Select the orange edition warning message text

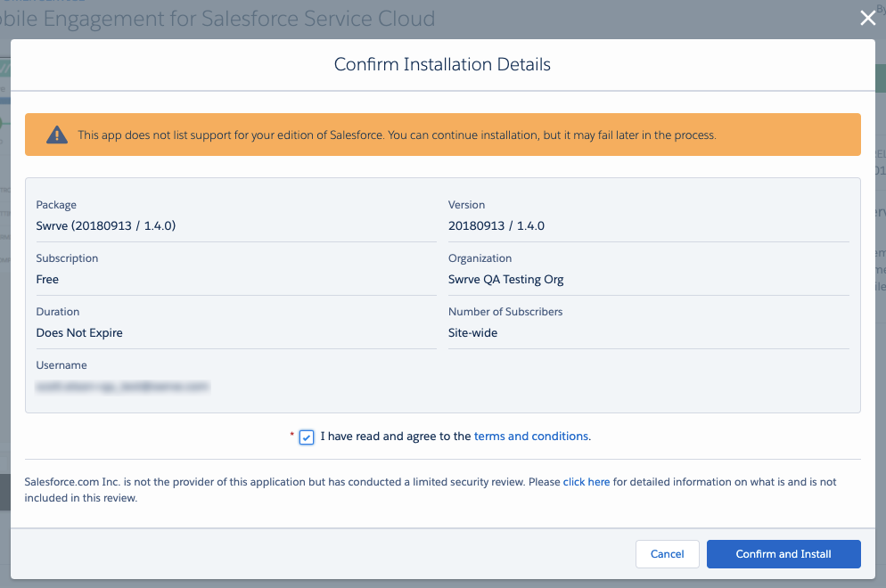397,135
